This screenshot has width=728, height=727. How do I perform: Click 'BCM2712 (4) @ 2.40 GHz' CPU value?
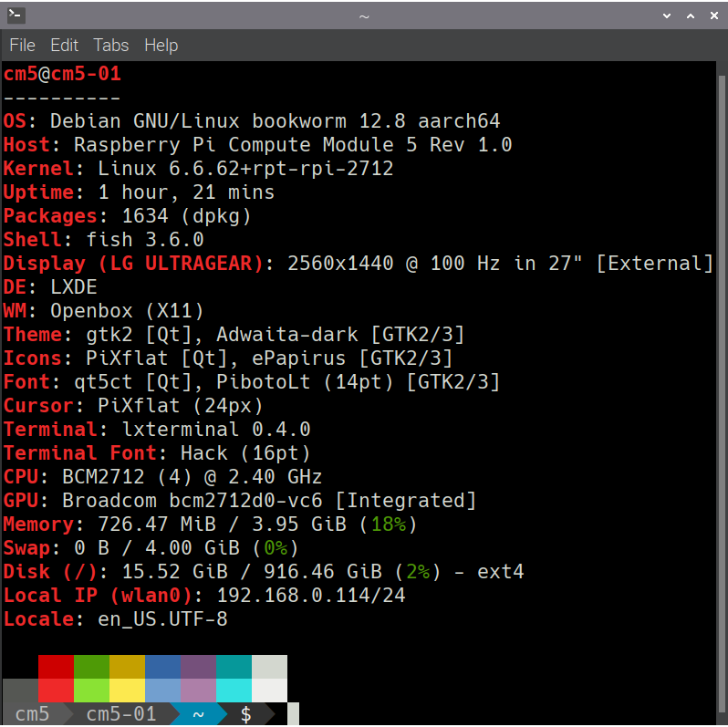tap(192, 477)
